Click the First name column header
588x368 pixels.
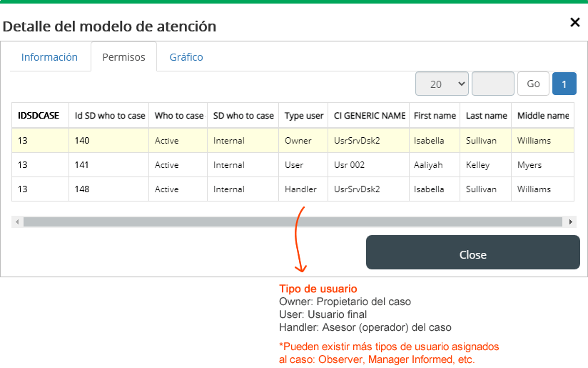point(435,116)
